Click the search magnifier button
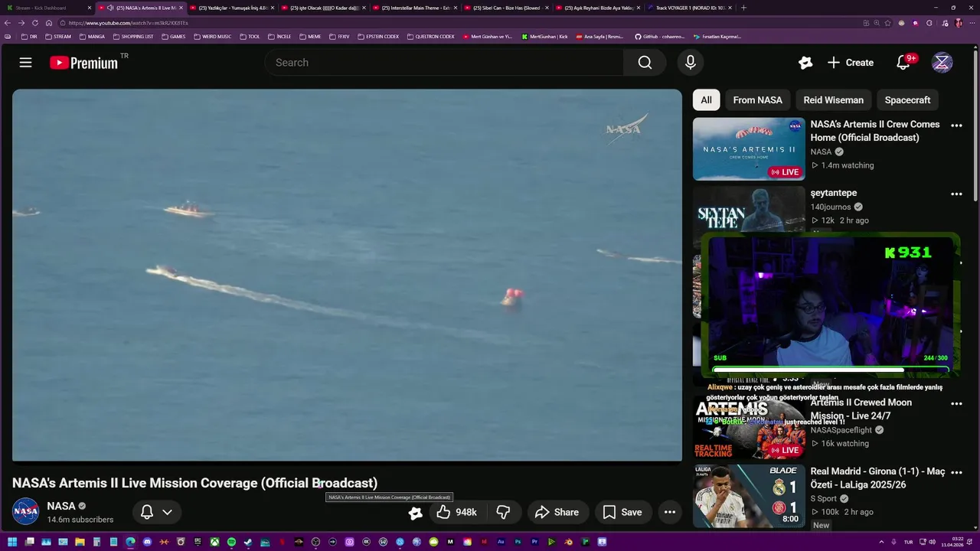Image resolution: width=980 pixels, height=551 pixels. pyautogui.click(x=645, y=63)
